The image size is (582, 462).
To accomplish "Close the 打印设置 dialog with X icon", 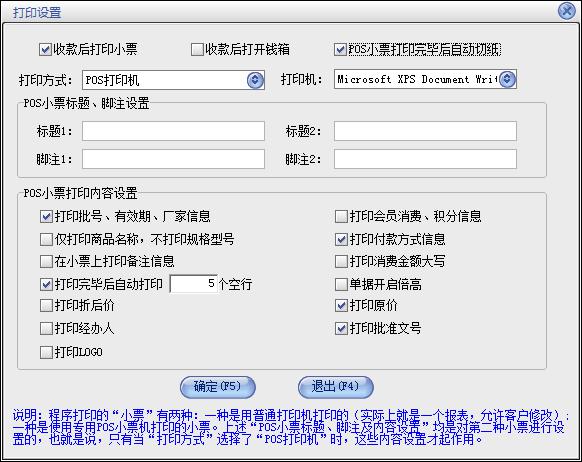I will tap(567, 11).
